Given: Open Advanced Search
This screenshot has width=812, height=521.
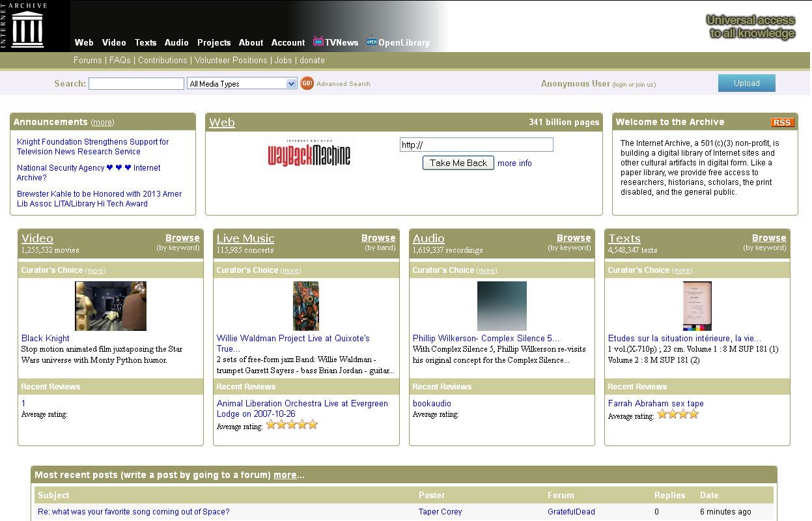Looking at the screenshot, I should click(343, 83).
